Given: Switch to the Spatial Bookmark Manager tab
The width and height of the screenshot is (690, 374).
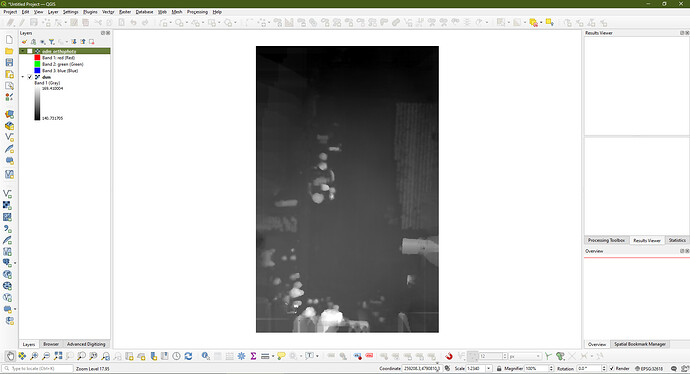Looking at the screenshot, I should (x=639, y=344).
